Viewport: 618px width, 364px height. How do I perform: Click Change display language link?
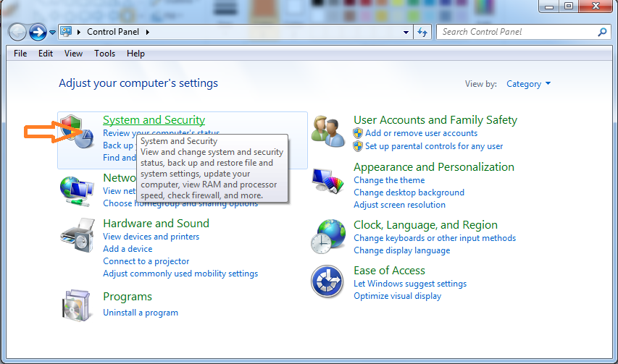[401, 250]
